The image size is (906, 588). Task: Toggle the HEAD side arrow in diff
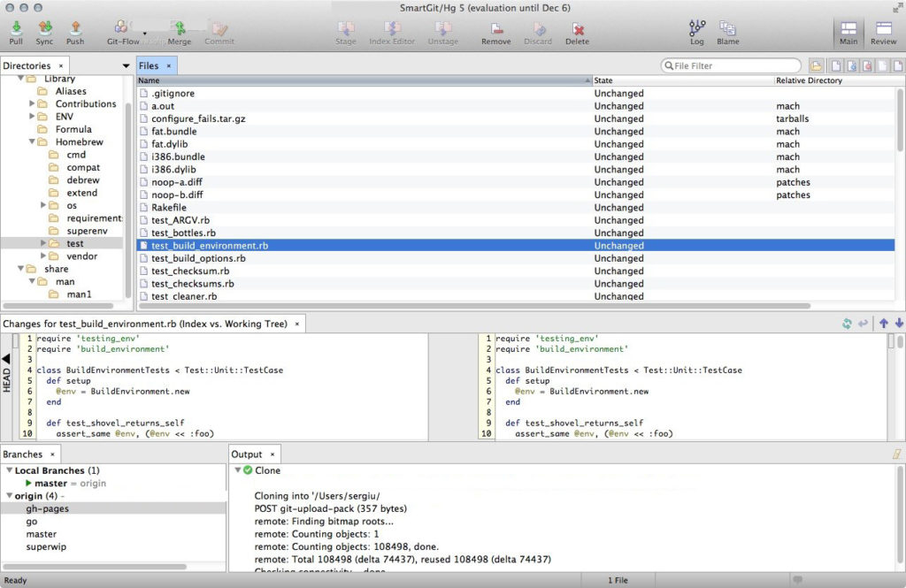point(6,359)
